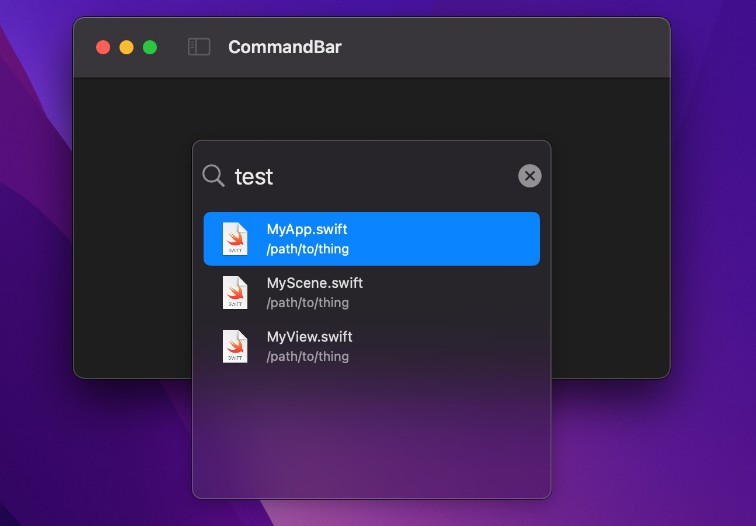Click the magnifying glass search icon

[213, 176]
